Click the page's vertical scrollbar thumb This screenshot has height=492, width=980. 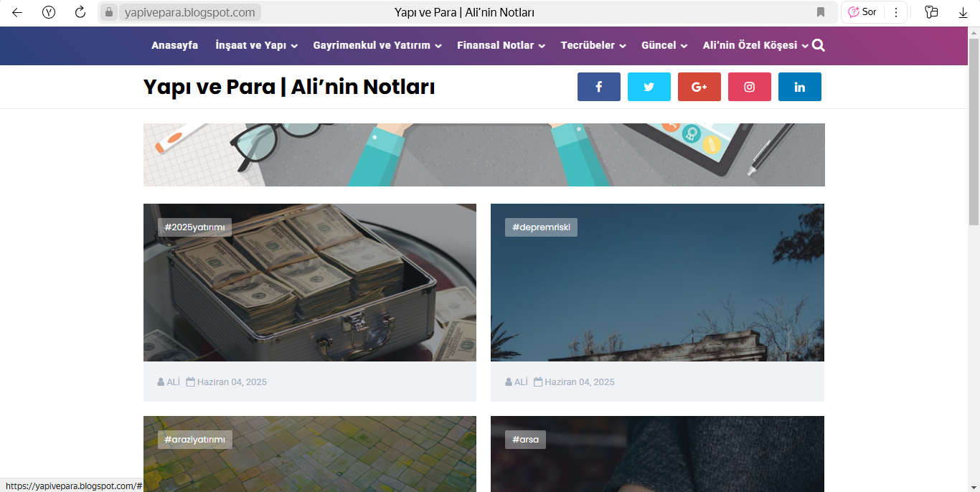[974, 133]
